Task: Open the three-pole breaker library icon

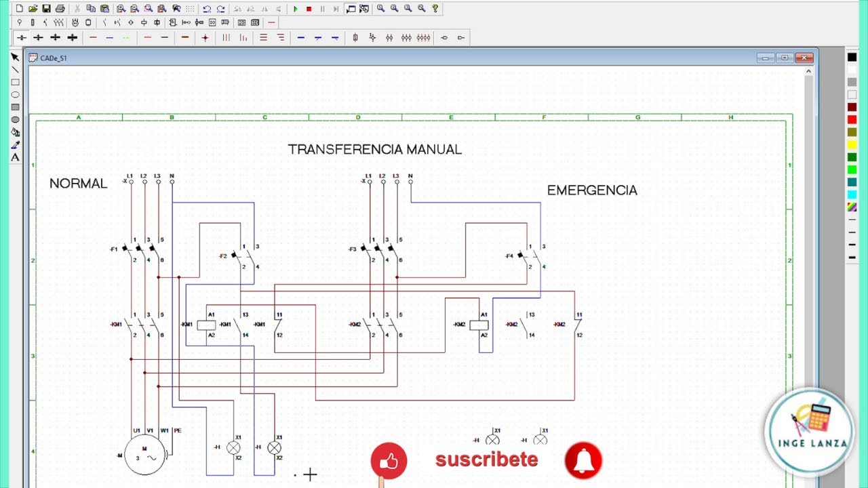Action: pyautogui.click(x=58, y=22)
